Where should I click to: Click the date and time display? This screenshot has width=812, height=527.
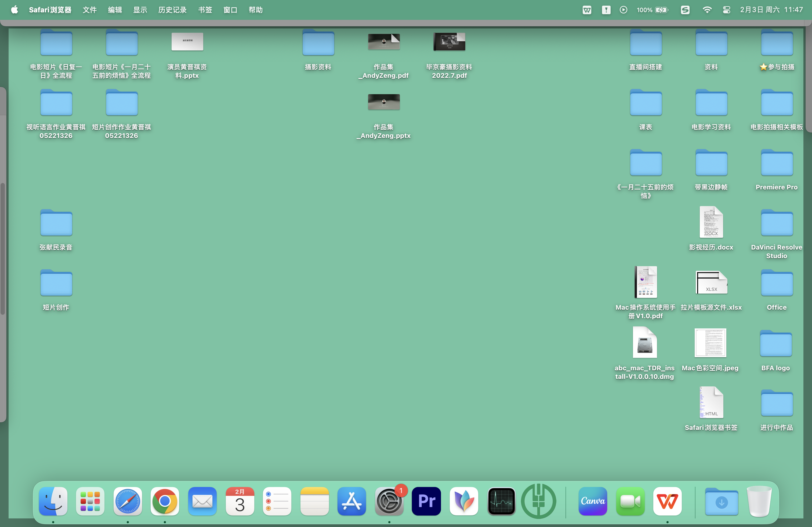click(771, 10)
